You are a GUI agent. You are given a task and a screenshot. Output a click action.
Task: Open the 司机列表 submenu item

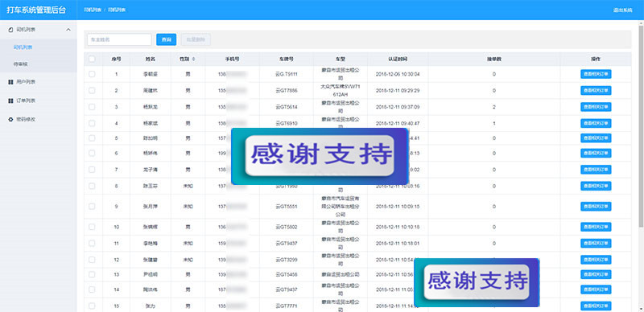point(23,47)
